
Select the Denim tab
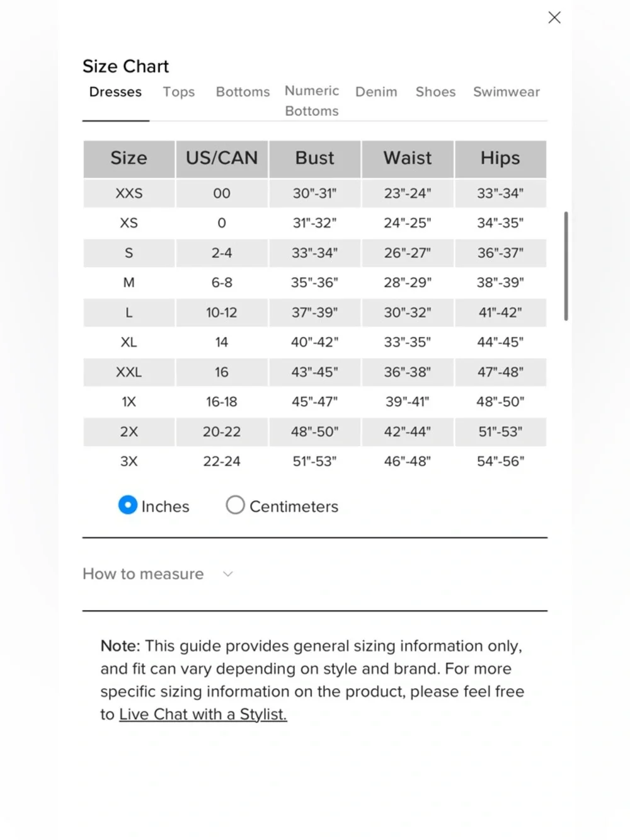point(376,92)
